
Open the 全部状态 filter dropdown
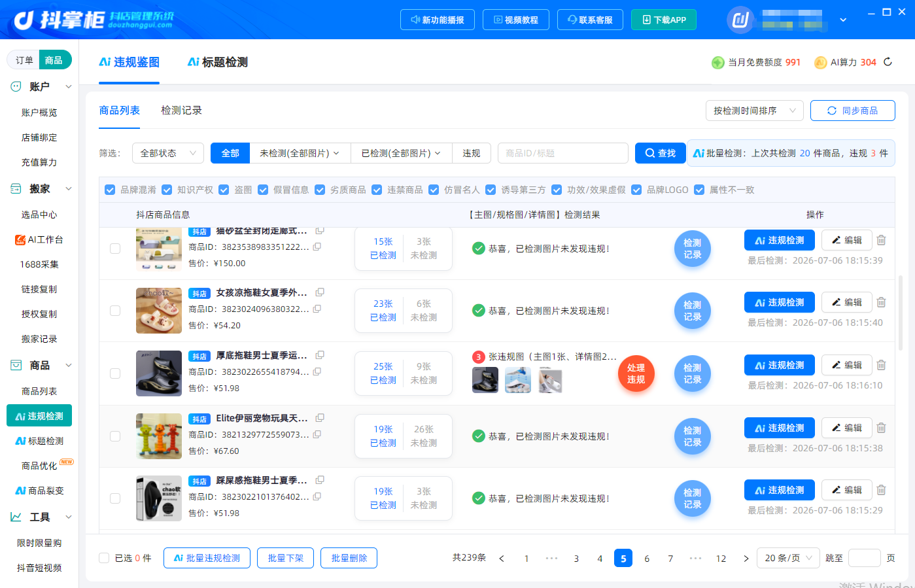pos(168,153)
